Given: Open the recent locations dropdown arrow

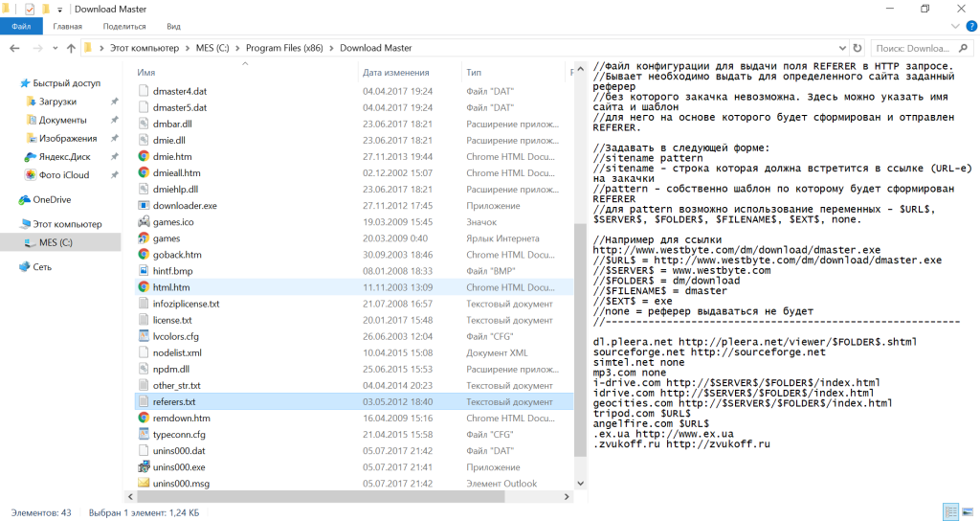Looking at the screenshot, I should point(53,48).
